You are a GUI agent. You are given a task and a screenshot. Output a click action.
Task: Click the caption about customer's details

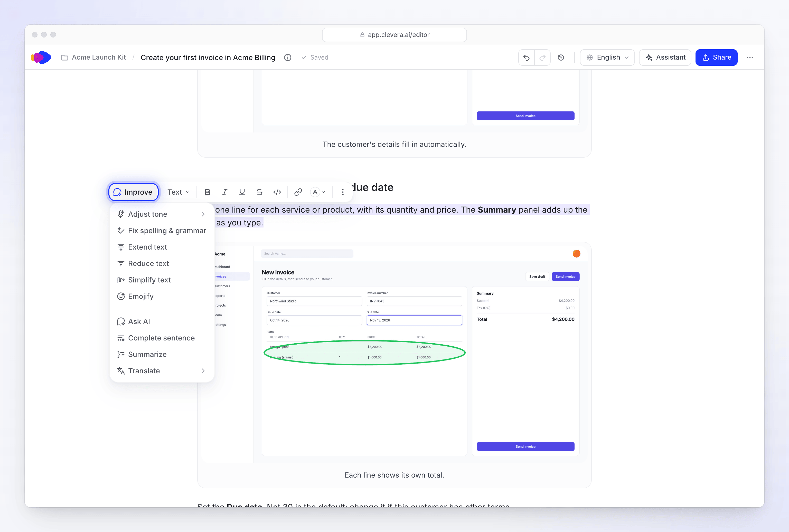[x=394, y=144]
